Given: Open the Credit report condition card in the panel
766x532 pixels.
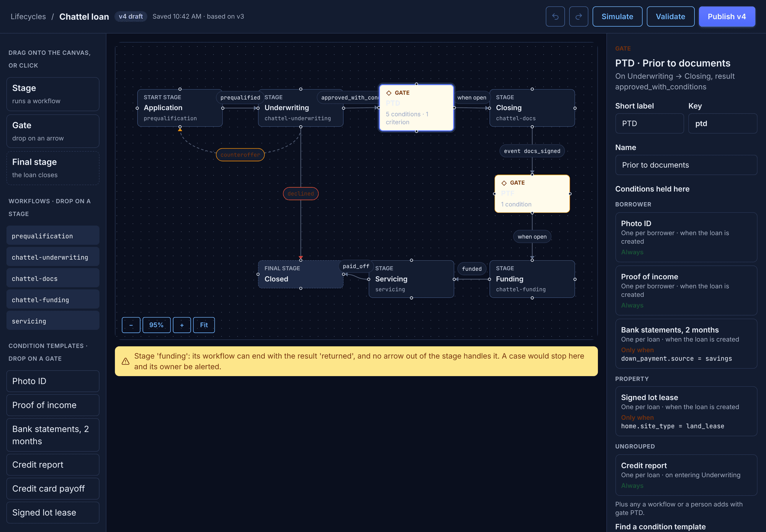Looking at the screenshot, I should [x=686, y=475].
